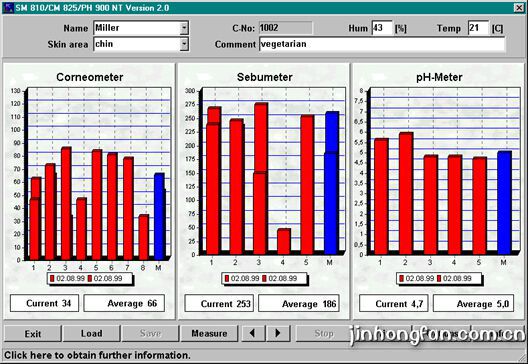Screen dimensions: 528x364
Task: Open the Name dropdown showing Miller
Action: click(184, 28)
